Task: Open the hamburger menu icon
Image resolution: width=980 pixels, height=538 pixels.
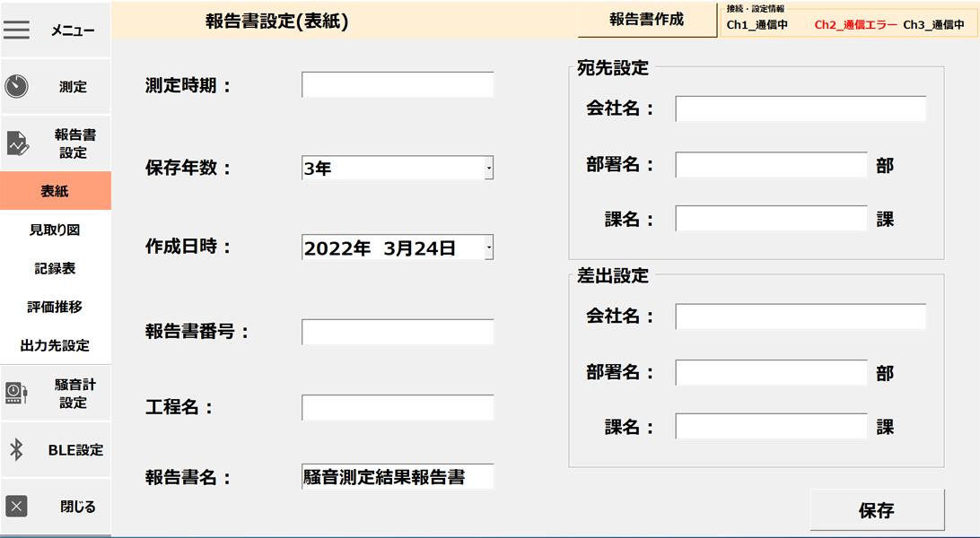Action: click(x=16, y=30)
